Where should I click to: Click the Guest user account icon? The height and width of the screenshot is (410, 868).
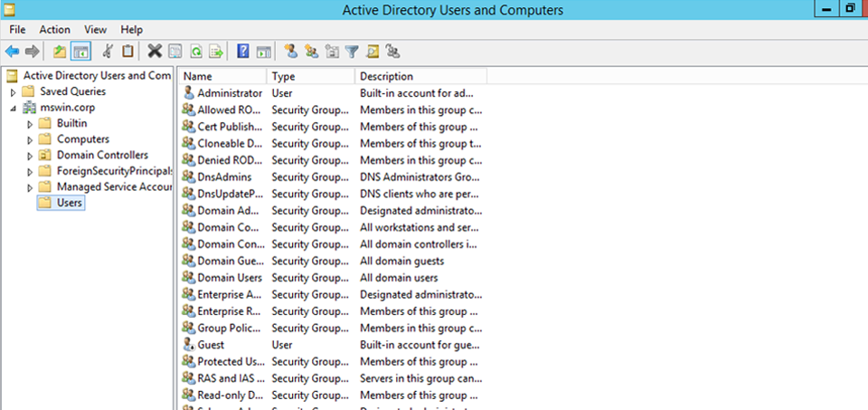point(189,345)
